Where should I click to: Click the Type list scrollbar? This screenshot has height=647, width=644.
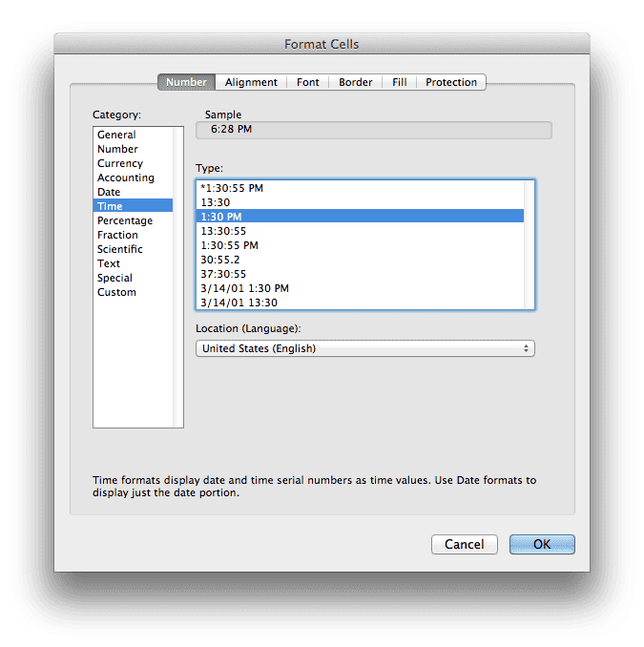click(529, 245)
